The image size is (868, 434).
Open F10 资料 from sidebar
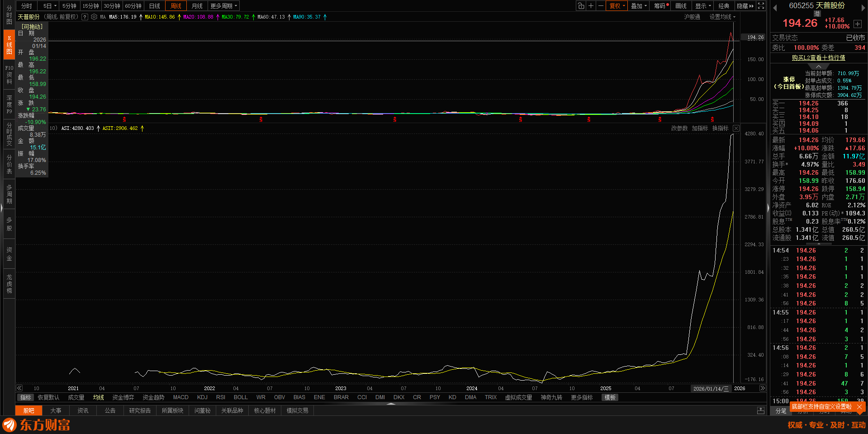click(9, 75)
